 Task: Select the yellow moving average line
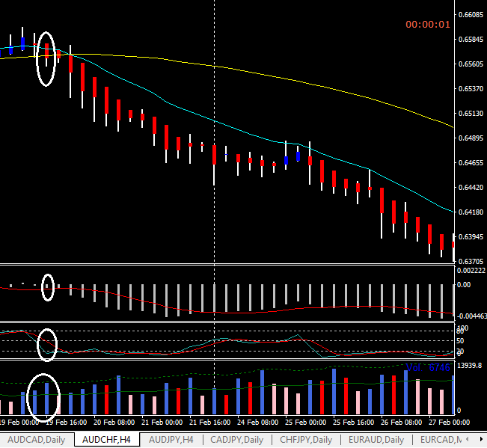pos(299,76)
